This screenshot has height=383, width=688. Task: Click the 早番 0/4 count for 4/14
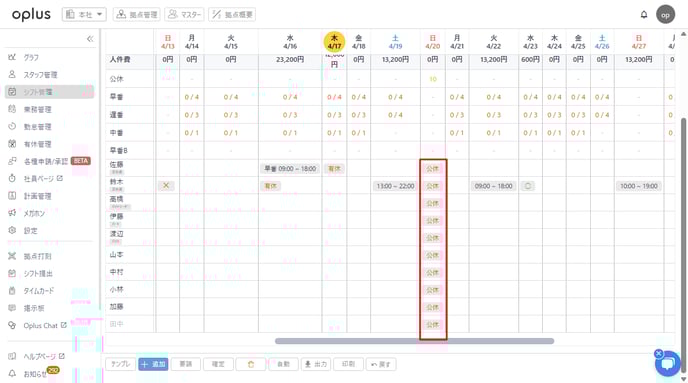click(x=192, y=97)
